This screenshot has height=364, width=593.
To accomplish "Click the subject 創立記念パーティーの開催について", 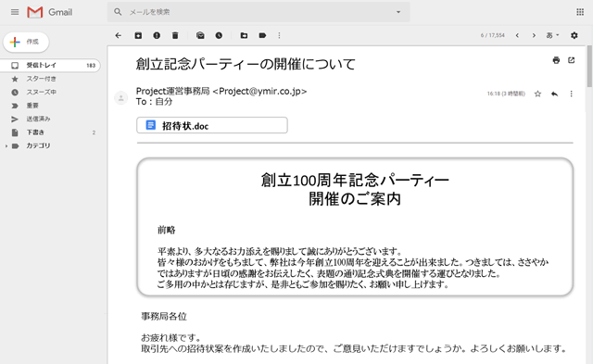I will pyautogui.click(x=246, y=64).
